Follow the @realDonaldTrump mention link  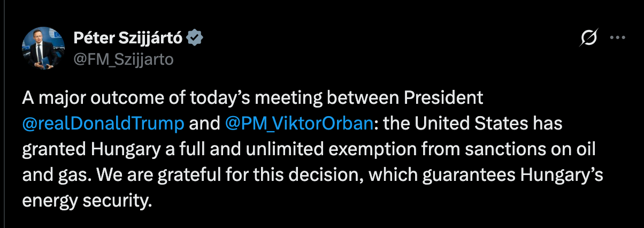(x=104, y=123)
